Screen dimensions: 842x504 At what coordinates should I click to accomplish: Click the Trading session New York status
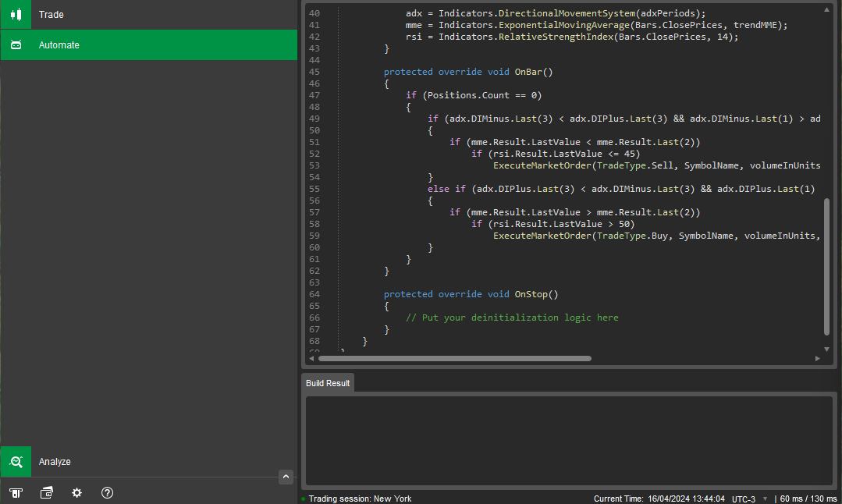[x=360, y=499]
